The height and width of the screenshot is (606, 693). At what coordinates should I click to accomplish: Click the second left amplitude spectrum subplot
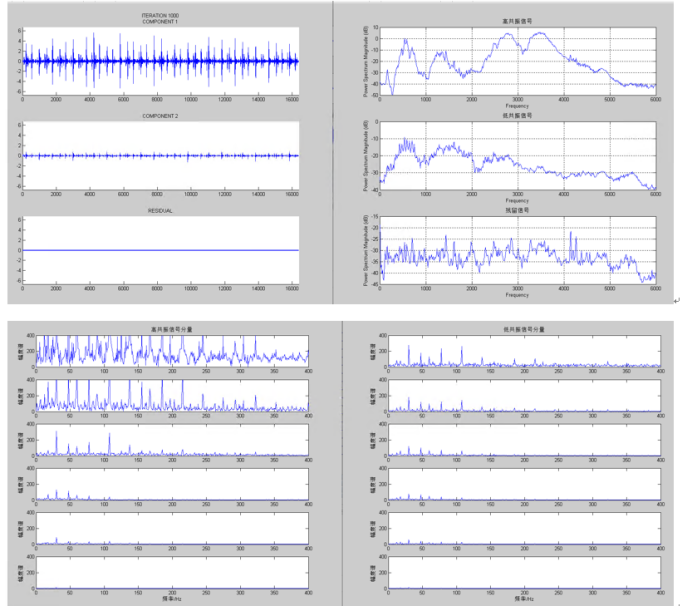pos(172,395)
